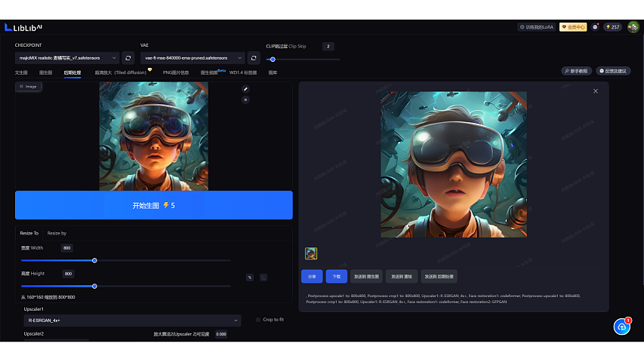Edit the source image with pencil icon
The height and width of the screenshot is (362, 644).
[x=245, y=89]
